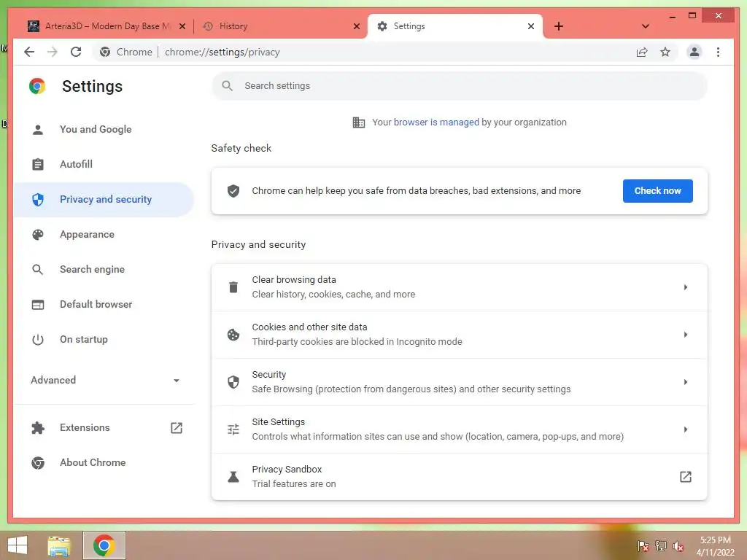The width and height of the screenshot is (747, 560).
Task: Click the site info Chrome chip
Action: pos(126,52)
